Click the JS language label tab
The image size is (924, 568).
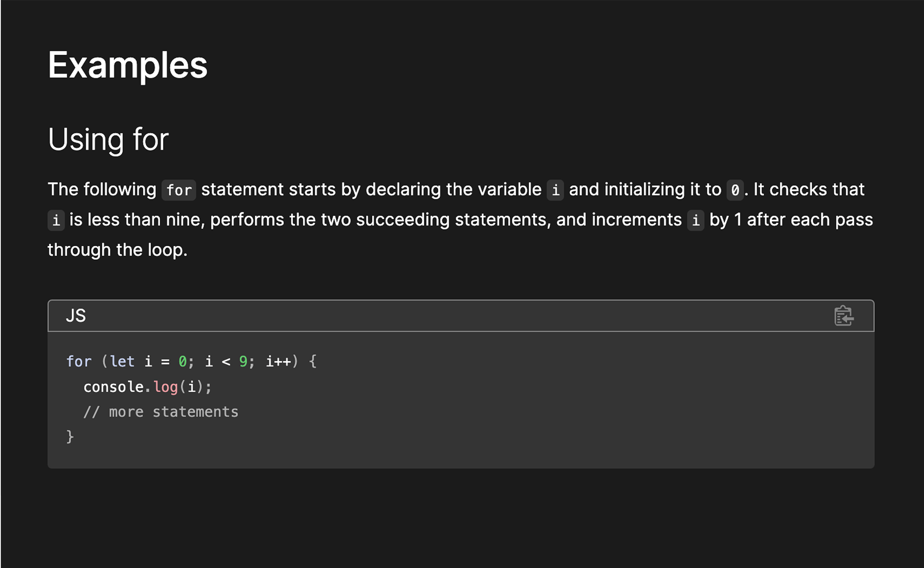tap(76, 315)
